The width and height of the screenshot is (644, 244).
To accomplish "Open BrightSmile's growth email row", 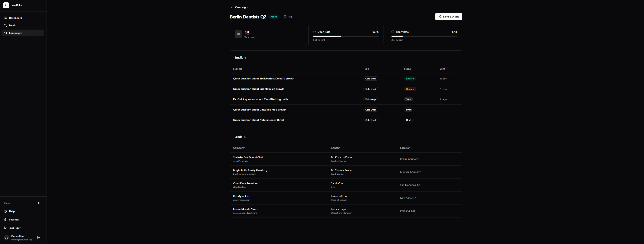I will [346, 89].
